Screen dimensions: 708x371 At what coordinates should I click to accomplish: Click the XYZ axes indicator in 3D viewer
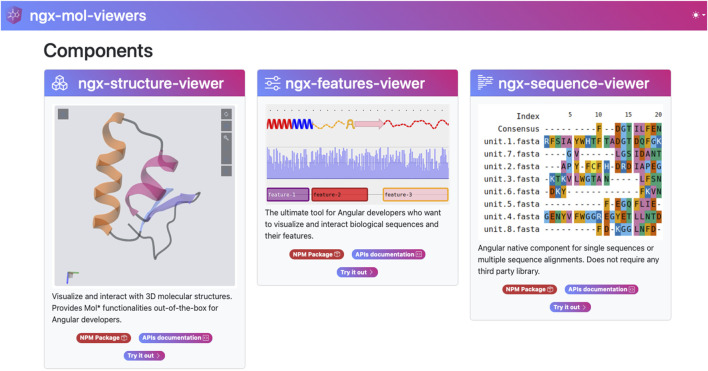[x=71, y=277]
